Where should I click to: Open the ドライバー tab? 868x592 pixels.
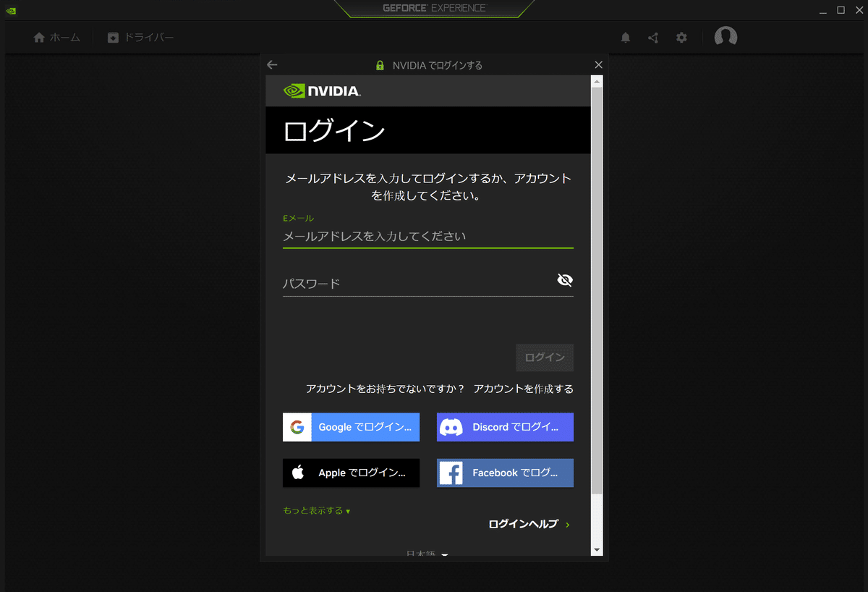(141, 38)
